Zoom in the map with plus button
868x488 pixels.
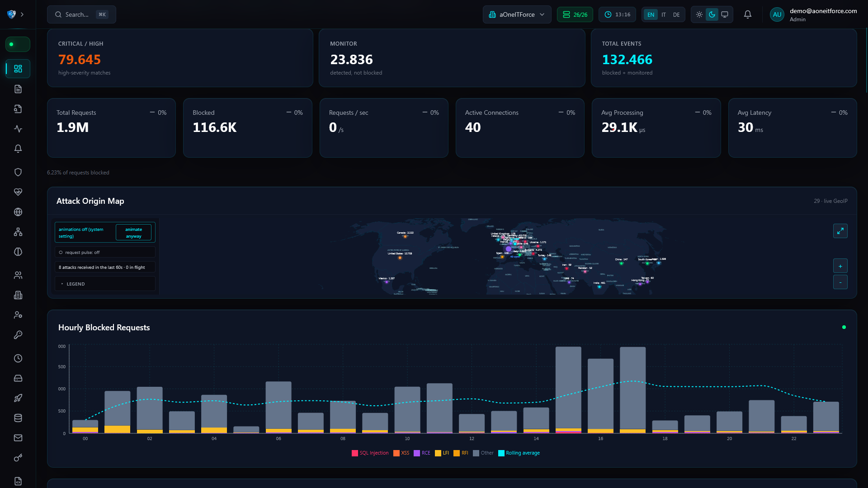pyautogui.click(x=840, y=266)
